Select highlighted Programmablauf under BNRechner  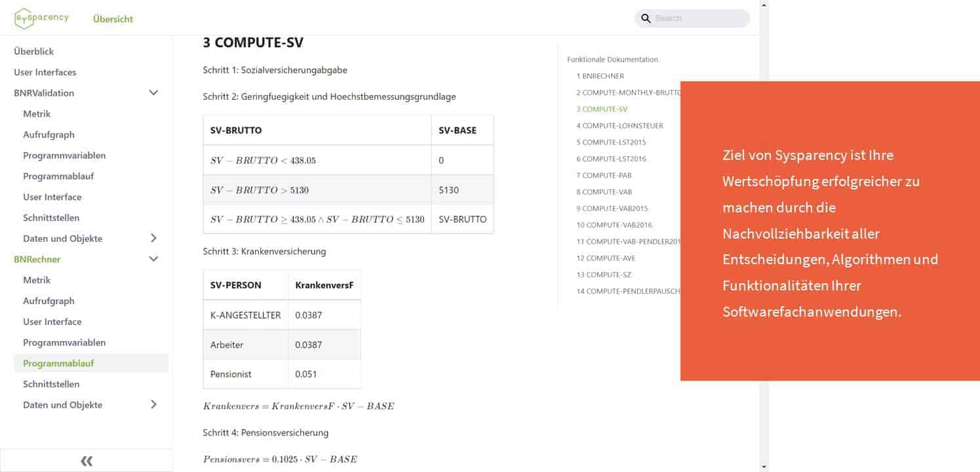pos(91,363)
